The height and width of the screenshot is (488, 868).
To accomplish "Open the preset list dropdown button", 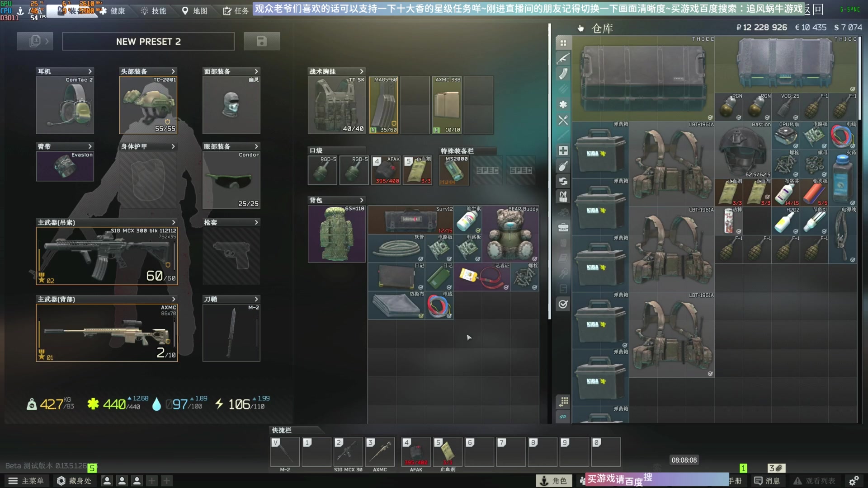I will click(x=35, y=42).
